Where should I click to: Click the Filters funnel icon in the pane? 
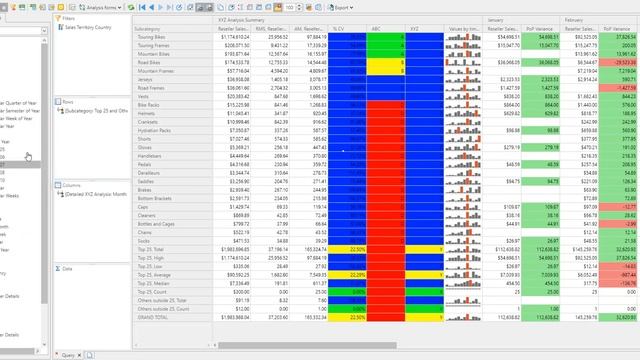[58, 18]
